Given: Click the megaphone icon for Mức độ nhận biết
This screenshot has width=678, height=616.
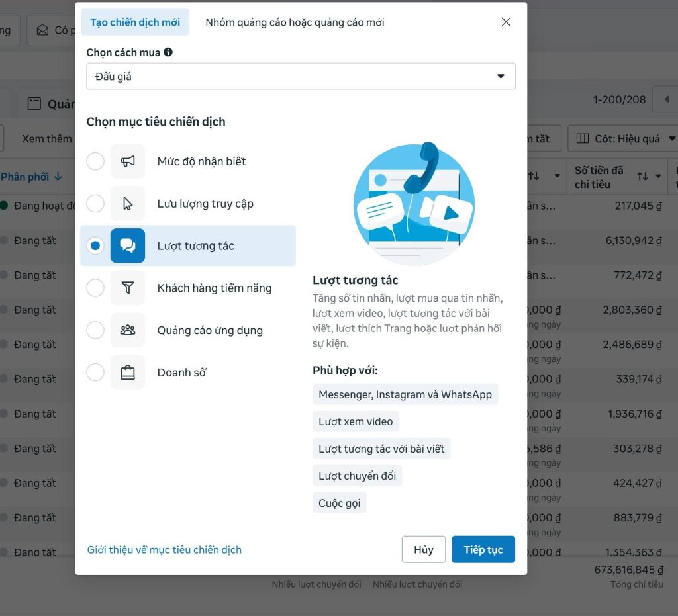Looking at the screenshot, I should point(128,161).
